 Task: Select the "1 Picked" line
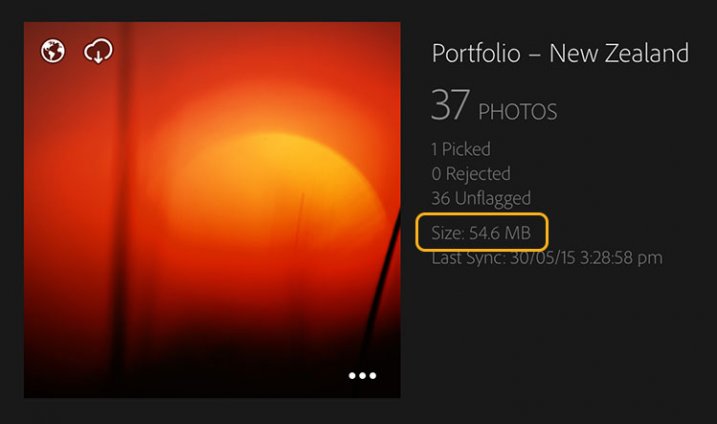coord(461,149)
